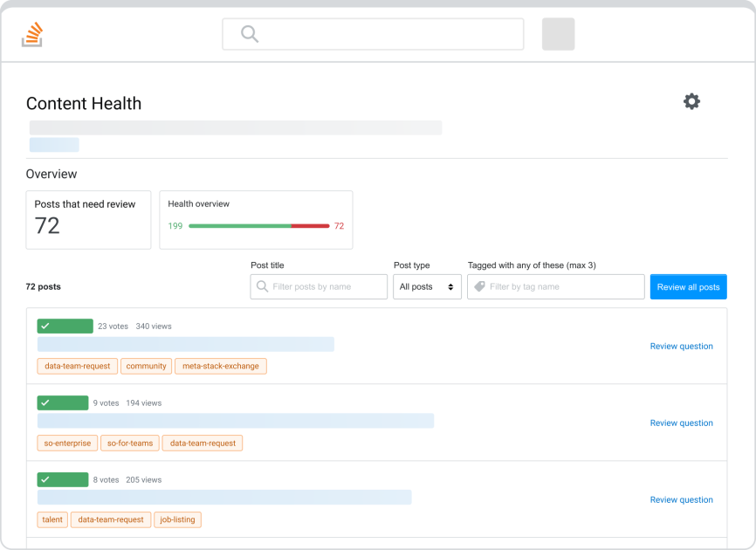Click green check badge beside 8 votes
Viewport: 756px width, 550px height.
tap(63, 479)
